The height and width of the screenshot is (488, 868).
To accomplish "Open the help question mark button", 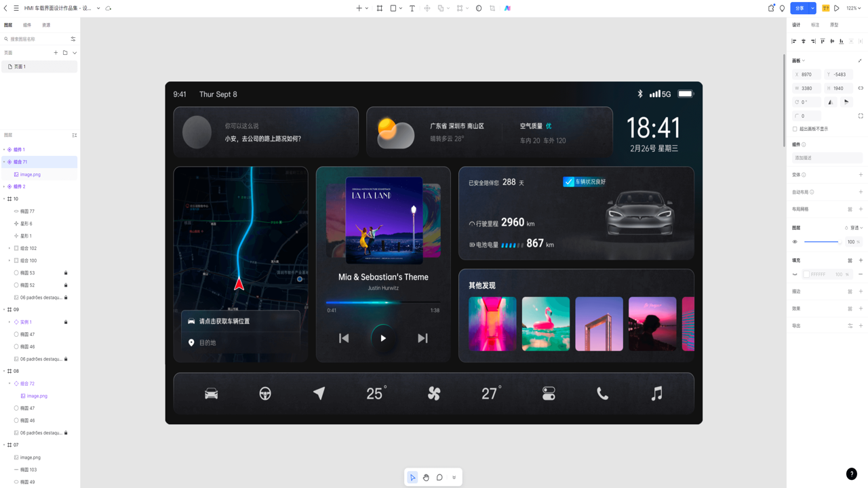I will (852, 474).
